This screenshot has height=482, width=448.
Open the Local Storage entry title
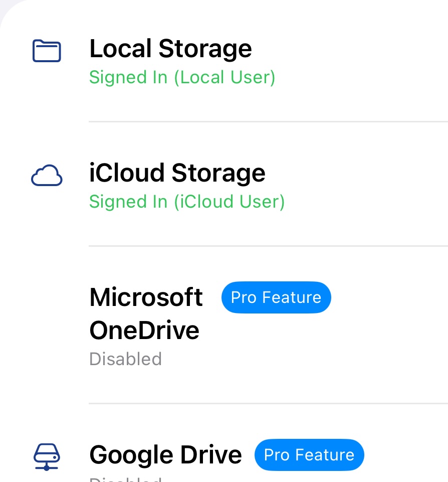pos(170,49)
